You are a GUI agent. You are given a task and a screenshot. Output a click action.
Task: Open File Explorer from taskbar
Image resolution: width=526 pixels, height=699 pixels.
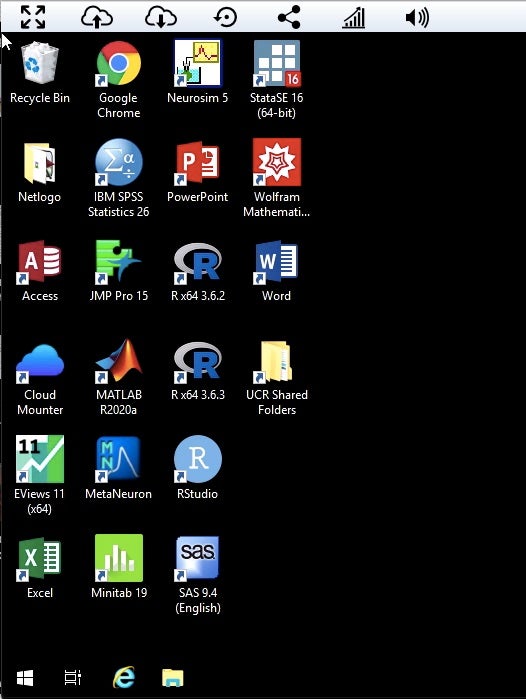(x=173, y=678)
